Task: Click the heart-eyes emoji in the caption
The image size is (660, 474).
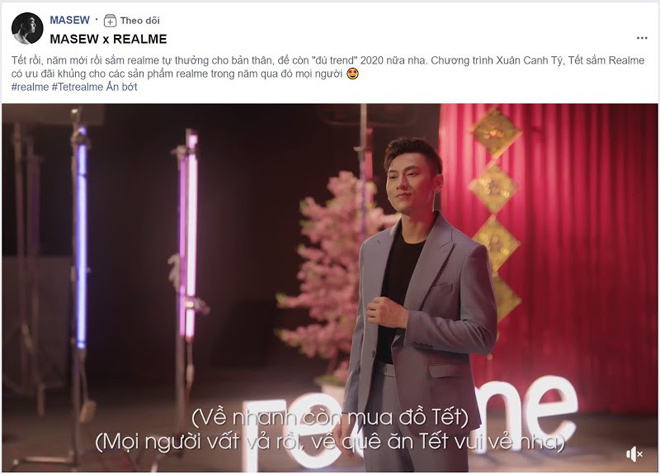Action: [353, 74]
